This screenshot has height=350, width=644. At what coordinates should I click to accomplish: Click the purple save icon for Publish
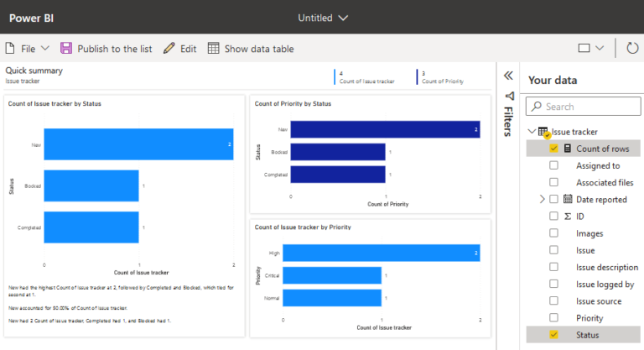pos(66,49)
